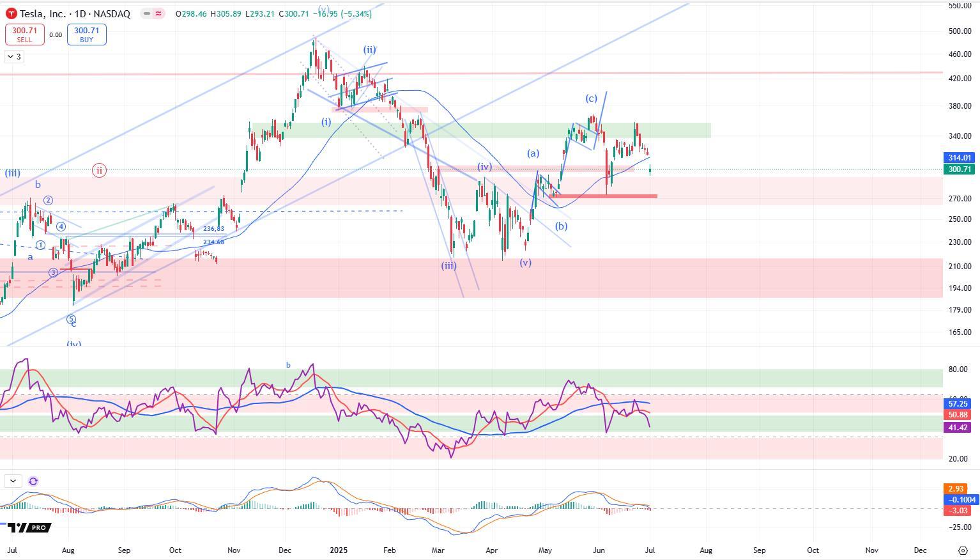Click the 80.00 RSI axis level
The height and width of the screenshot is (560, 980).
[x=957, y=369]
